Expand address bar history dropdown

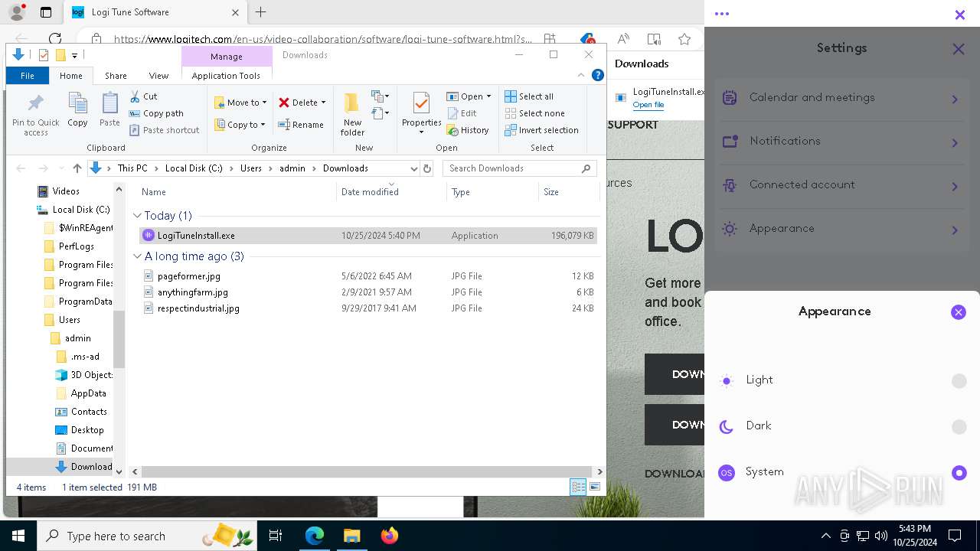pos(414,168)
